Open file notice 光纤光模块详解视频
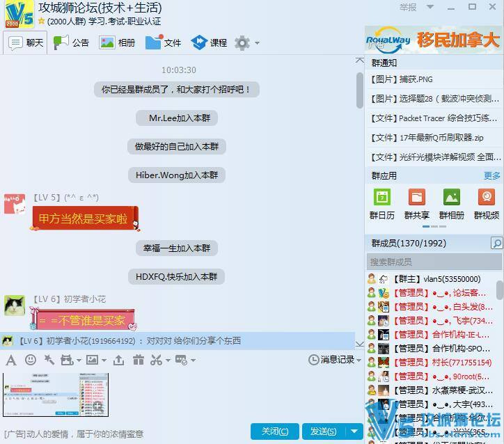Screen dimensions: 504x444 [x=434, y=157]
